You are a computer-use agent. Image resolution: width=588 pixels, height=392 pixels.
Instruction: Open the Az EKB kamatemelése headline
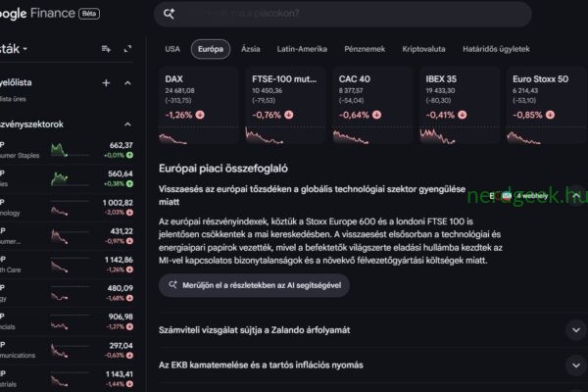[x=261, y=365]
